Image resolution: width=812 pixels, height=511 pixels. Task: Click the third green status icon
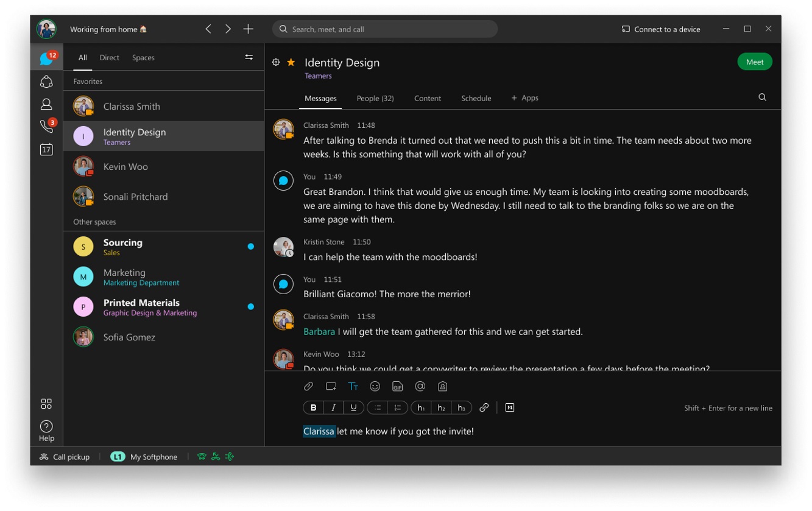(x=230, y=457)
